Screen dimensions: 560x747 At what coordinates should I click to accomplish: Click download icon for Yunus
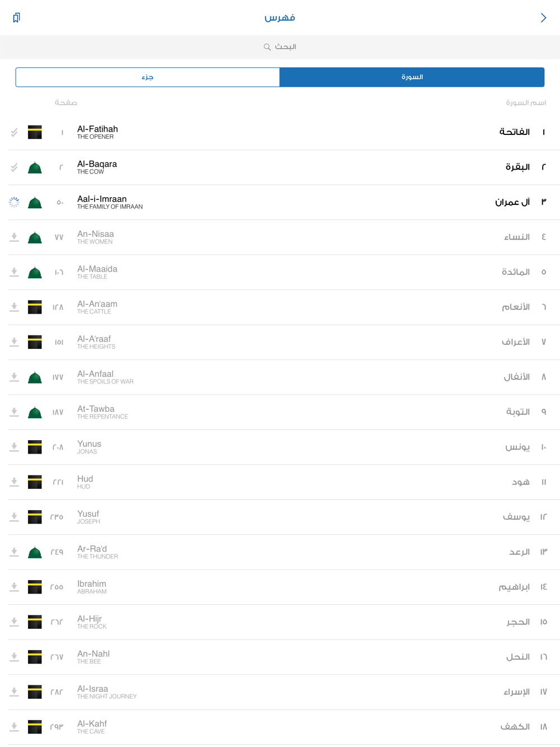(15, 447)
